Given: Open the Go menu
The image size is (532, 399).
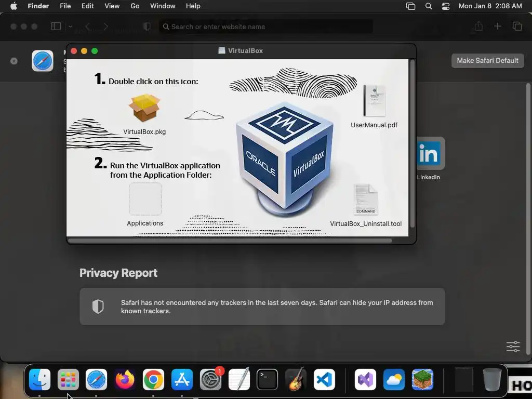Looking at the screenshot, I should (x=135, y=6).
